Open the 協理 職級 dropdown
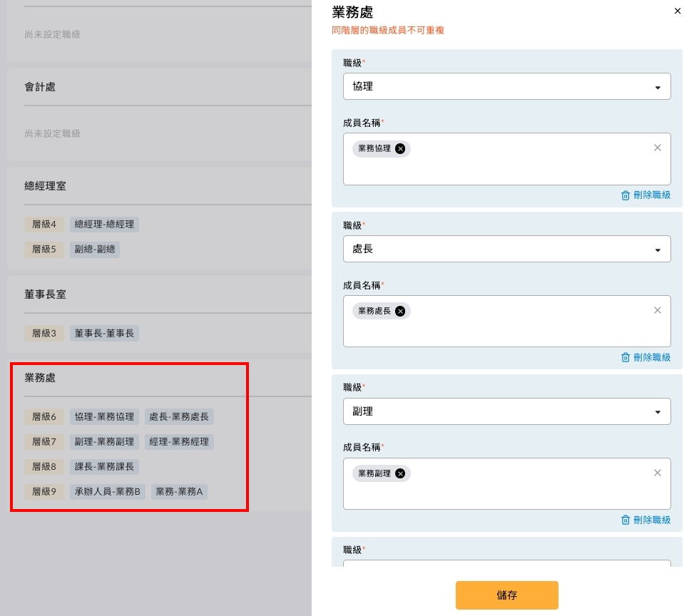 click(x=507, y=86)
